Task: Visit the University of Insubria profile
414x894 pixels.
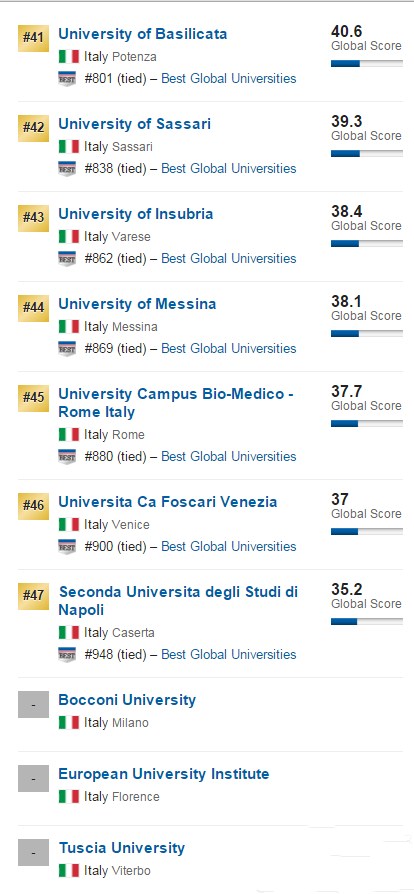Action: pyautogui.click(x=136, y=214)
